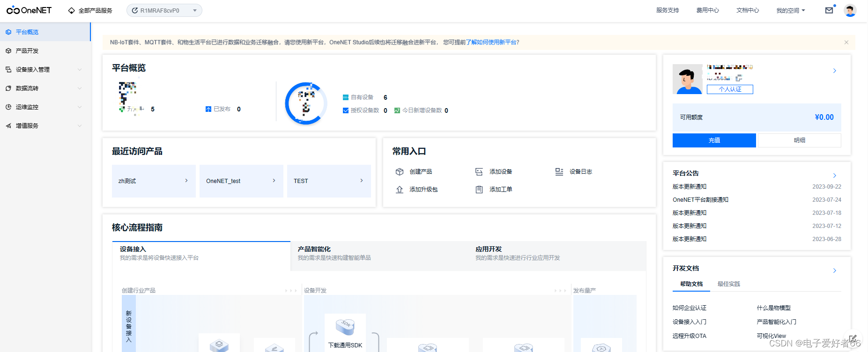Screen dimensions: 868x352
Task: Expand 数据流转 sidebar section
Action: point(80,88)
